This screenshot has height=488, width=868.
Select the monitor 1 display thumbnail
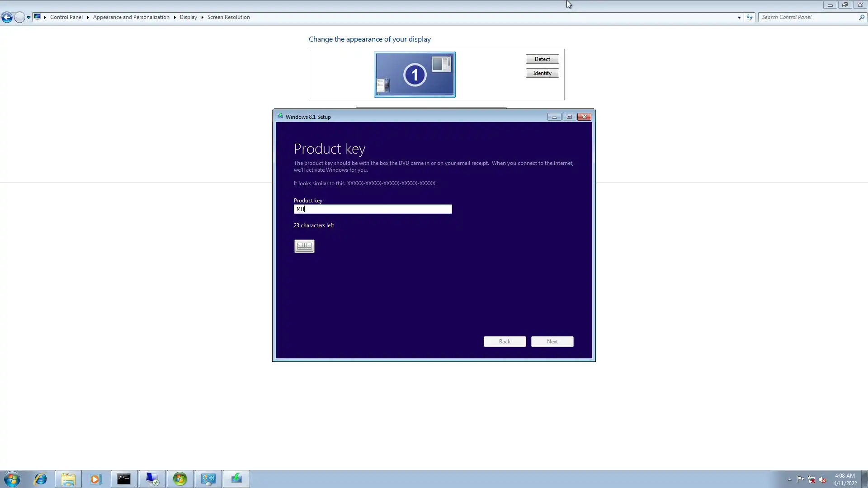(415, 75)
